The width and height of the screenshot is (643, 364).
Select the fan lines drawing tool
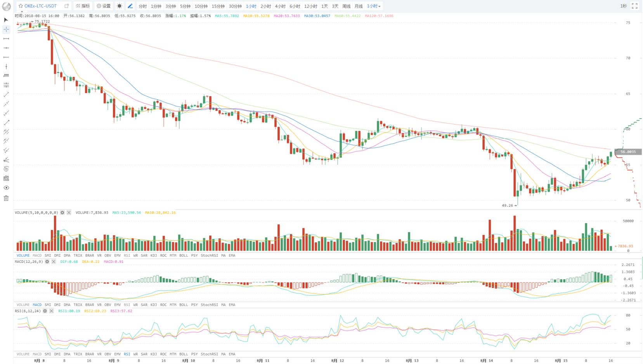click(6, 160)
